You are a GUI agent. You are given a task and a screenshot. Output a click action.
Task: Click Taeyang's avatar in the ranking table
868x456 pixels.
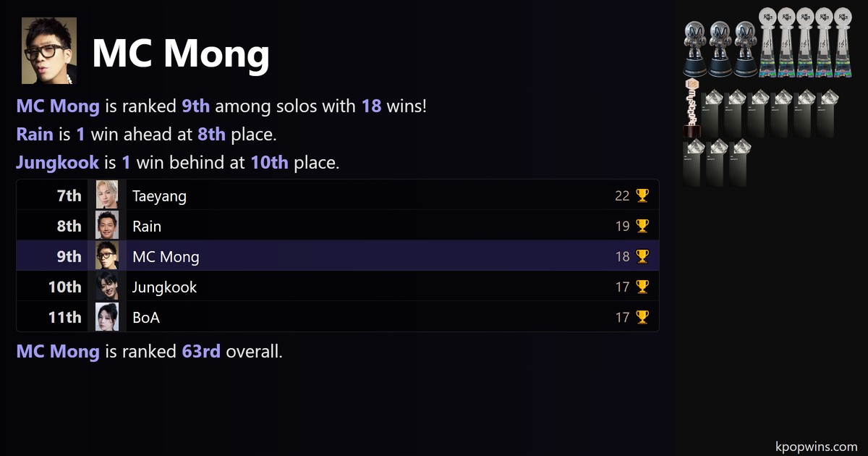(107, 196)
